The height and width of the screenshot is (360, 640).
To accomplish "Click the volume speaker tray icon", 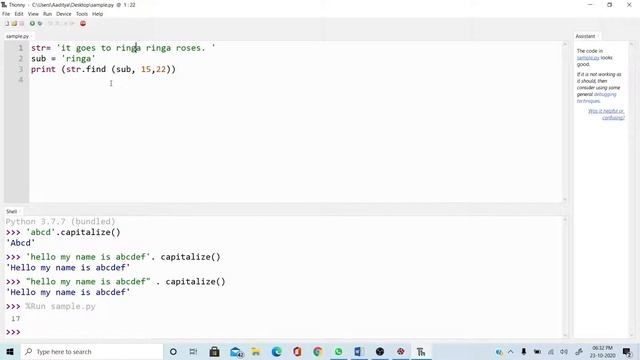I will (x=564, y=351).
